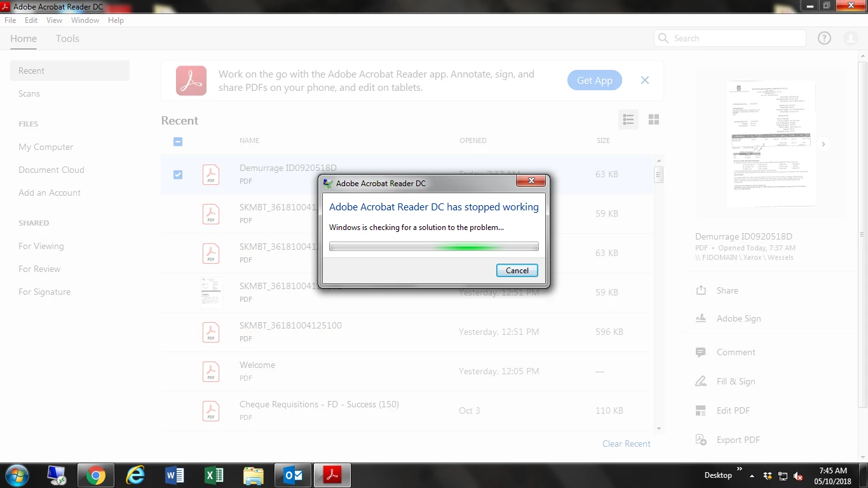Viewport: 868px width, 488px height.
Task: Expand the Desktop toolbar chevron
Action: 739,470
